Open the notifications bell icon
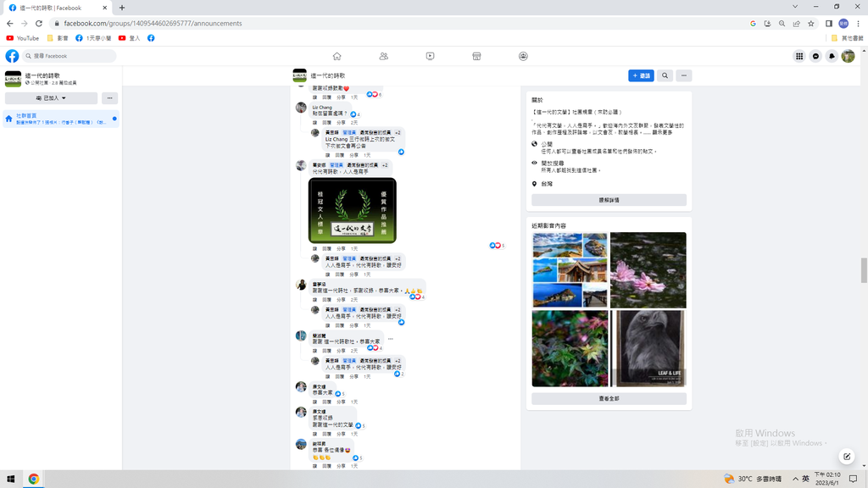Viewport: 868px width, 488px height. (x=832, y=56)
